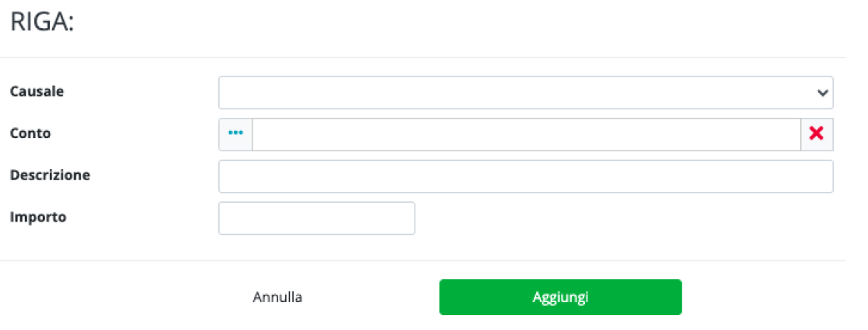Click the Conto field label
The image size is (868, 330).
click(30, 133)
